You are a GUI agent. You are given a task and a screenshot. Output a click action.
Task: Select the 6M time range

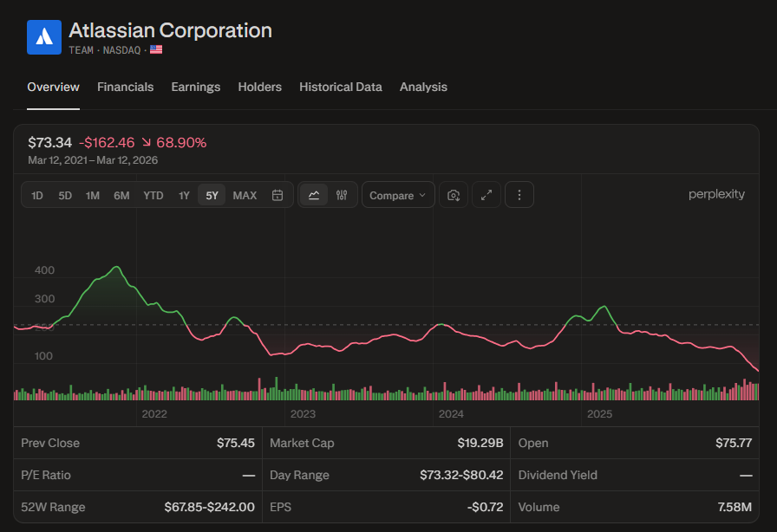pos(121,196)
